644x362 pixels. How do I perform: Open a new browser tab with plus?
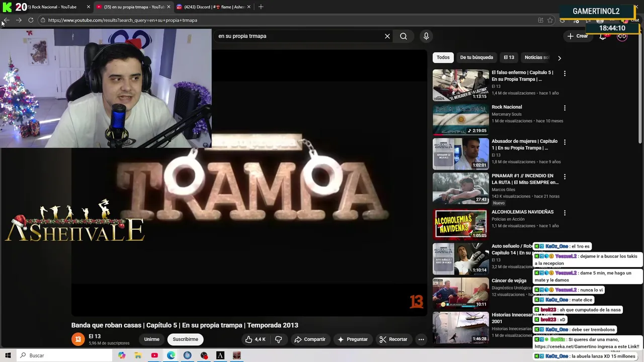point(261,7)
